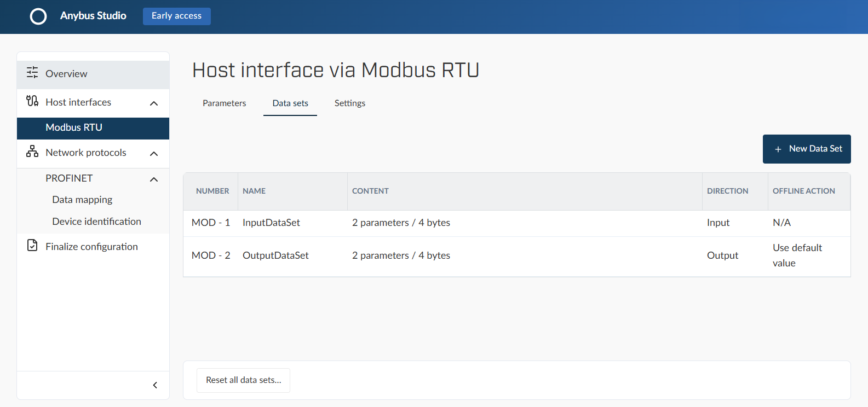Collapse the Host interfaces section chevron
The width and height of the screenshot is (868, 407).
point(154,103)
